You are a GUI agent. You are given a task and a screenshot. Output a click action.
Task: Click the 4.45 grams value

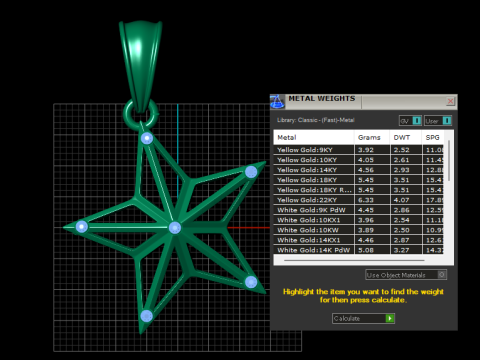[366, 210]
